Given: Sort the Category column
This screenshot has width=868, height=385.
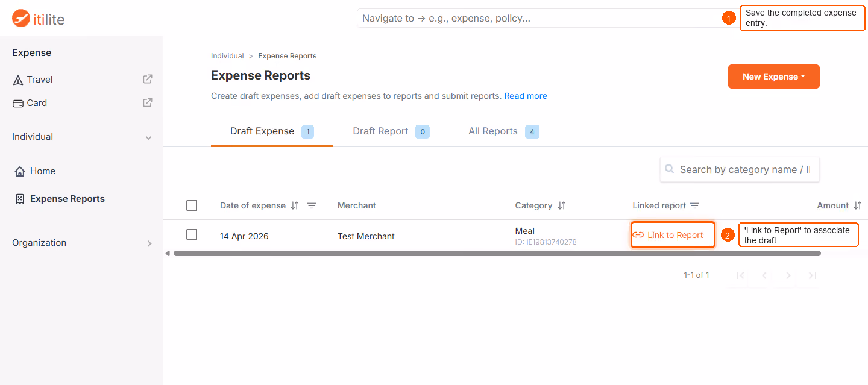Looking at the screenshot, I should 562,205.
